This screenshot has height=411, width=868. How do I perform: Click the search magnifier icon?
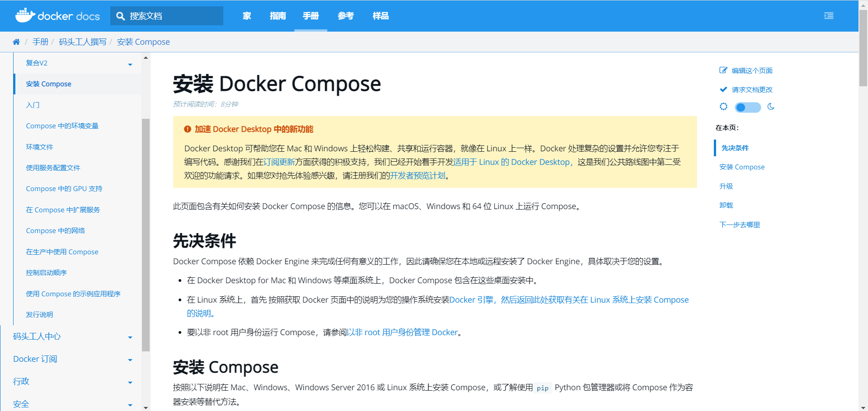click(x=120, y=16)
